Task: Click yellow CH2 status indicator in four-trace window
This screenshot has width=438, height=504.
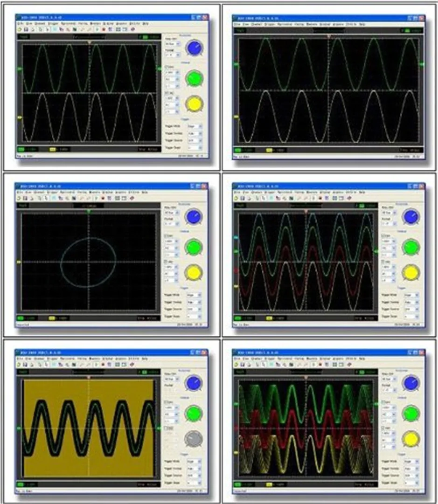Action: [269, 318]
